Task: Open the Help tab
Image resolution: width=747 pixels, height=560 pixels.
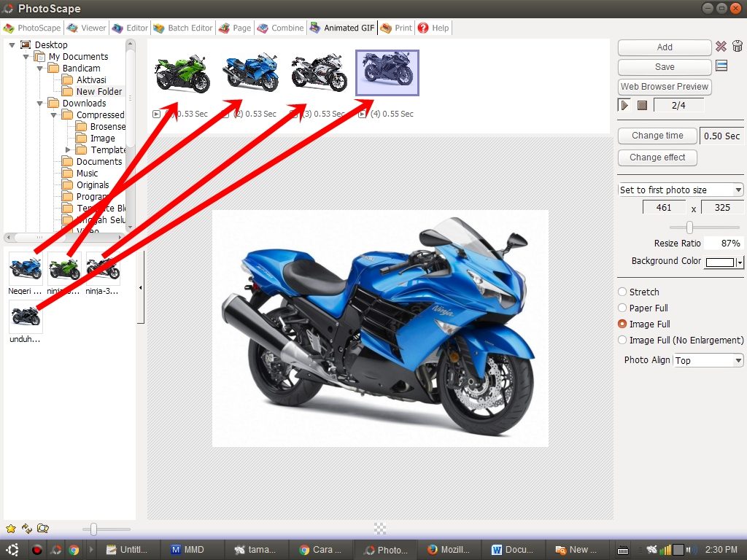Action: coord(433,28)
